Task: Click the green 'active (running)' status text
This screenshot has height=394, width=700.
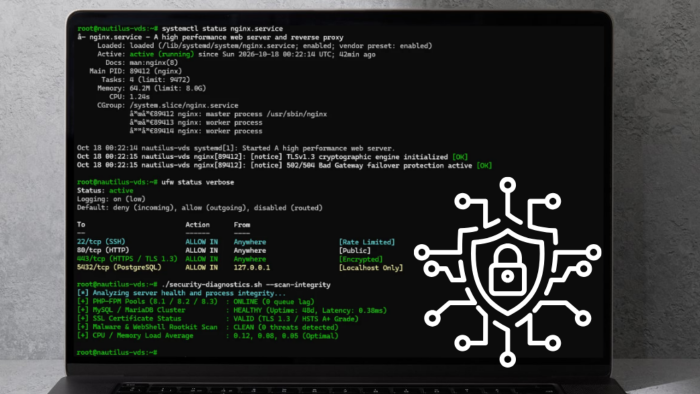Action: coord(162,54)
